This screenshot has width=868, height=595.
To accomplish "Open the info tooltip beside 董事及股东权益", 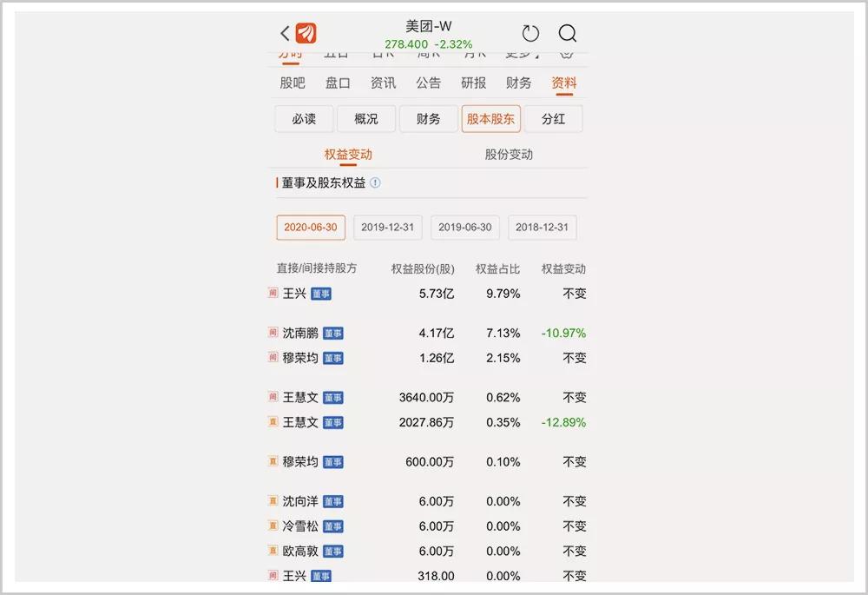I will click(x=377, y=183).
